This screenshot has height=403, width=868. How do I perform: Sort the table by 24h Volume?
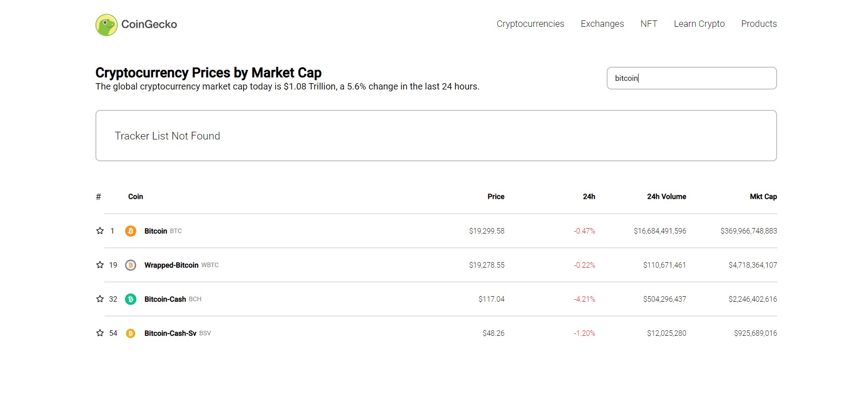[666, 196]
